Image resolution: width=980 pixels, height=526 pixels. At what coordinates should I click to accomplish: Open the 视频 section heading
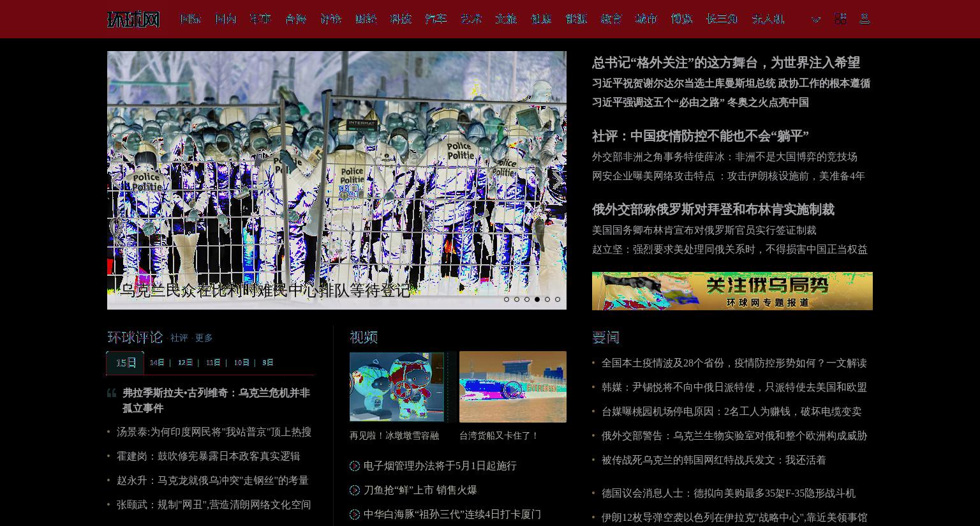364,337
